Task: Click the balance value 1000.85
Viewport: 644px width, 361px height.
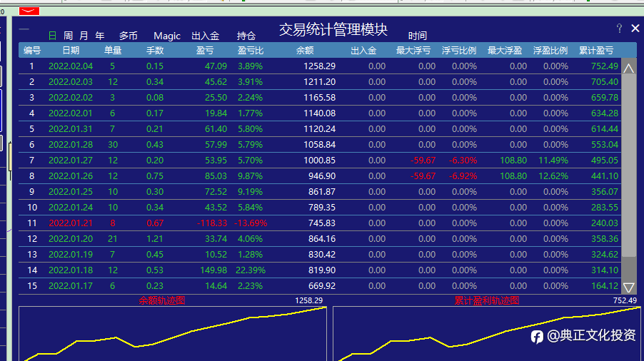Action: pyautogui.click(x=320, y=161)
